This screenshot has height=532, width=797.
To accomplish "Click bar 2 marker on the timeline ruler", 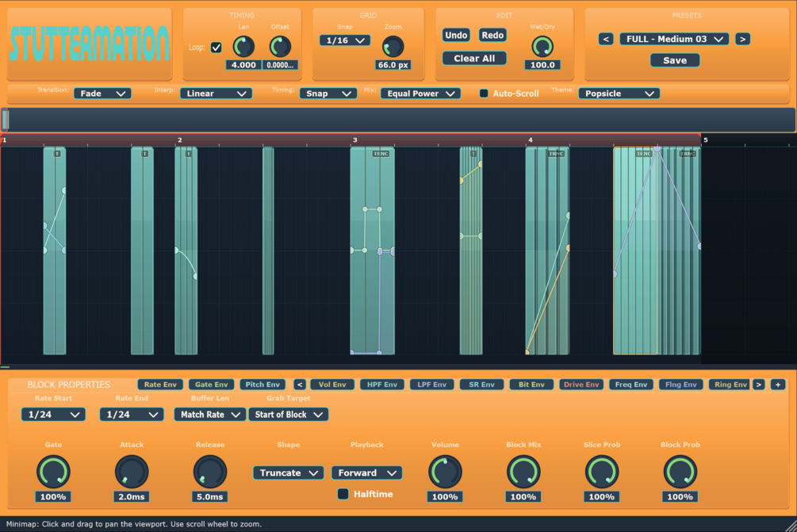I will [x=179, y=140].
